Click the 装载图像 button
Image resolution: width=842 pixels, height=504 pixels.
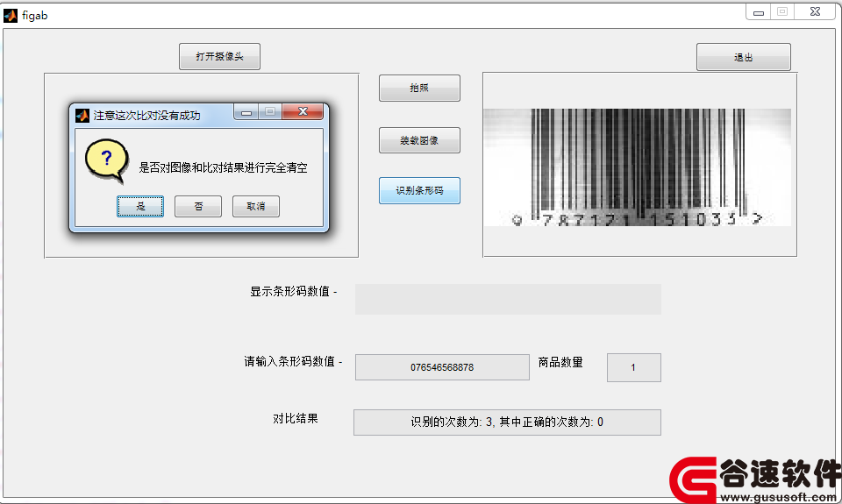point(419,140)
